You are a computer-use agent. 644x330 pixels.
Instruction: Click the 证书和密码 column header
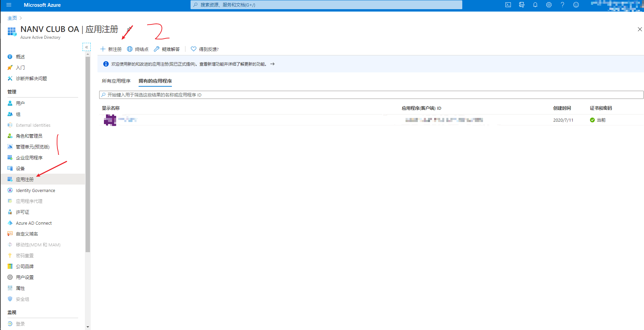click(601, 108)
